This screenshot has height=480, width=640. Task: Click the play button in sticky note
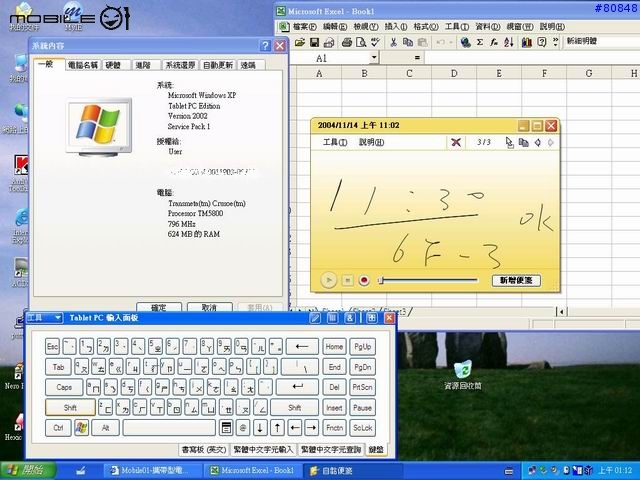point(329,280)
